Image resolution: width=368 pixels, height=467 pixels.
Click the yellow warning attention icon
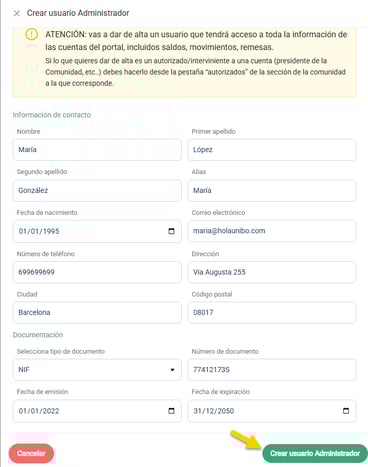[32, 34]
